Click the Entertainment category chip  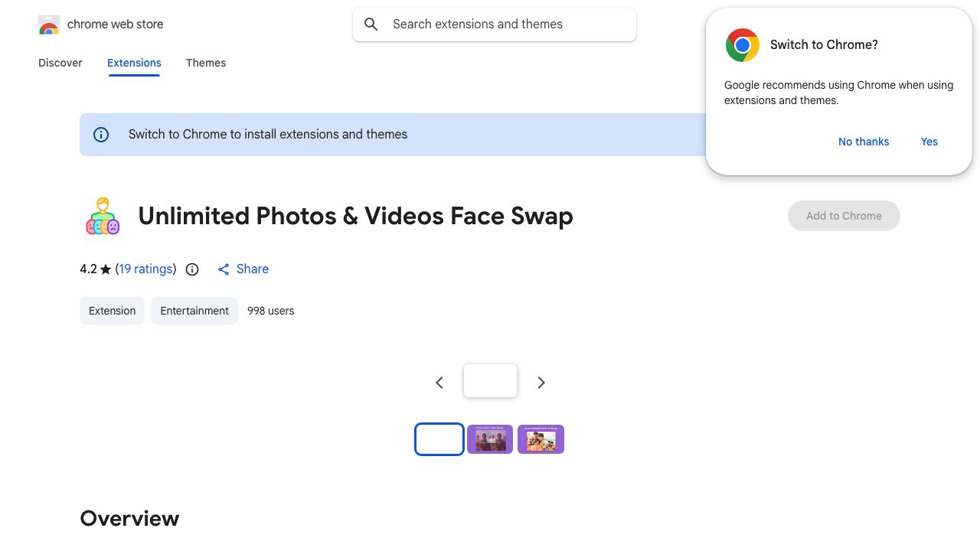tap(194, 311)
